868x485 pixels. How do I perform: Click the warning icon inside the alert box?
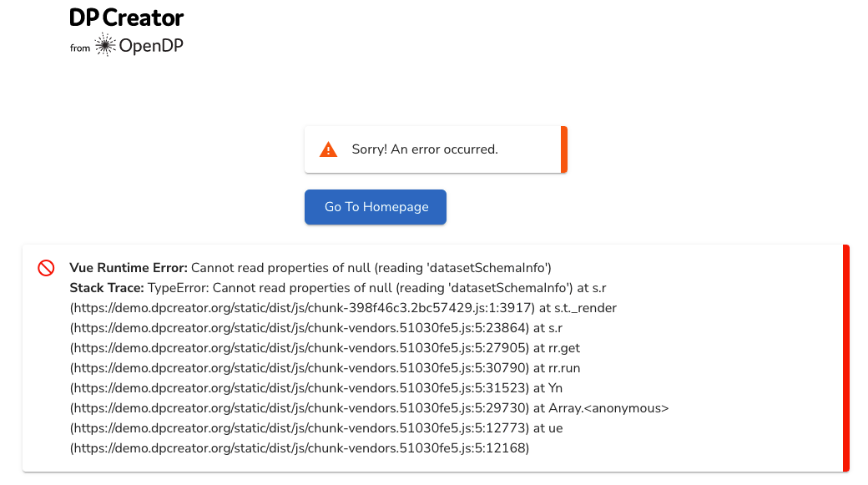[329, 149]
